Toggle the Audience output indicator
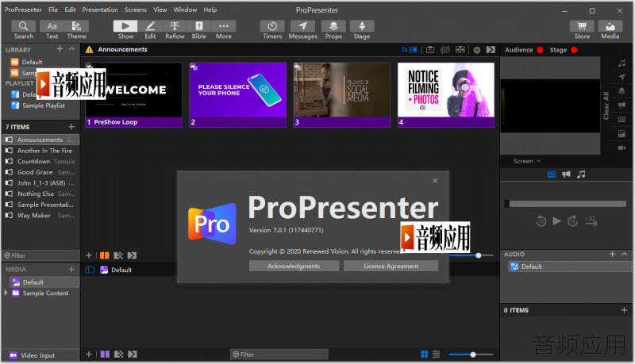Image resolution: width=635 pixels, height=364 pixels. (540, 50)
